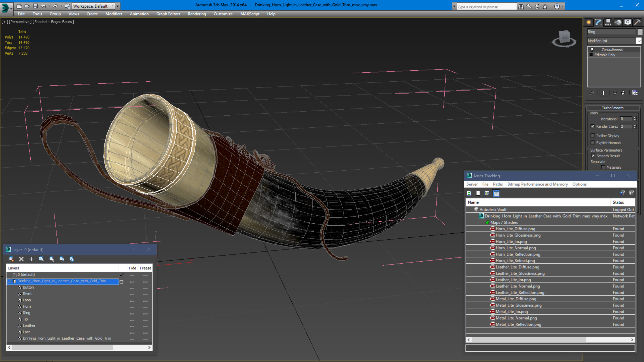Click the viewport [+] general menu label
The image size is (644, 362).
click(x=5, y=22)
